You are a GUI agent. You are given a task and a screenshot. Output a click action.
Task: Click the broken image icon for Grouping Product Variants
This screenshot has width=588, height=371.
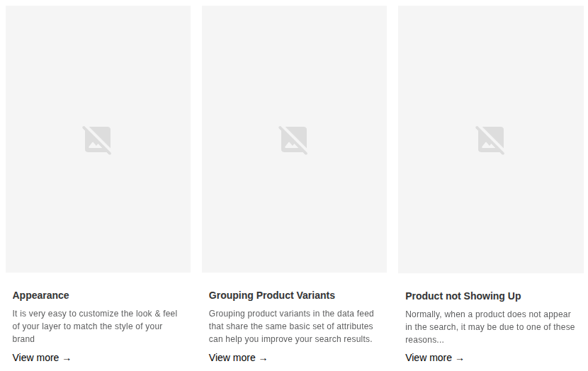(293, 140)
